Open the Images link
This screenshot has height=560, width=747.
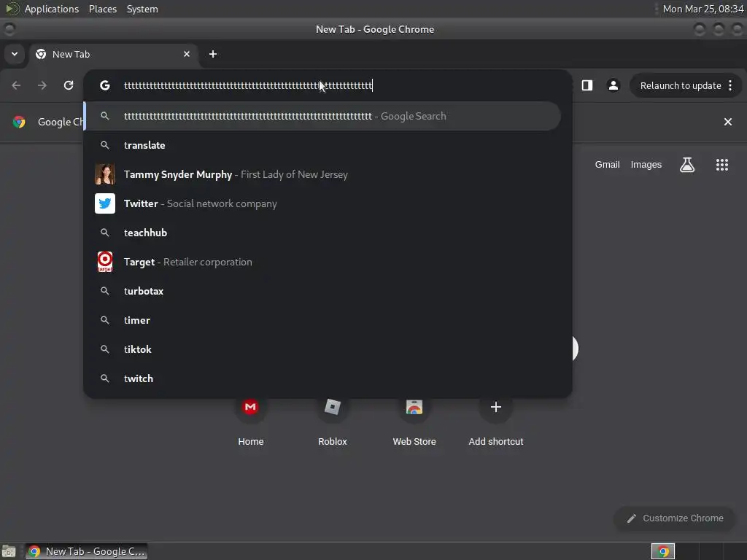point(646,165)
